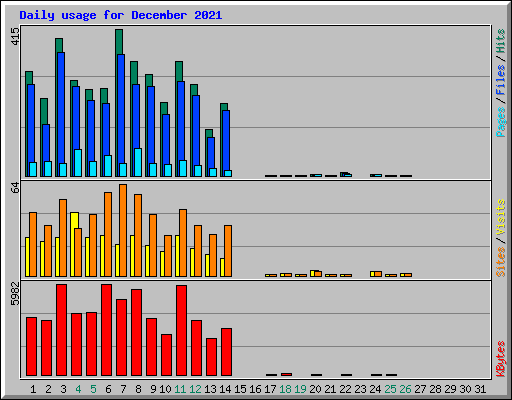Click day 29 on the x-axis

[450, 389]
